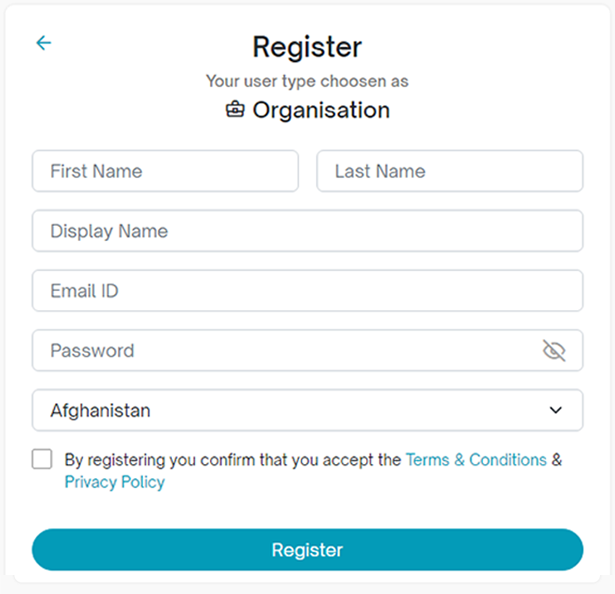Click the "Your user type choosen as" text
The image size is (615, 594).
coord(307,81)
